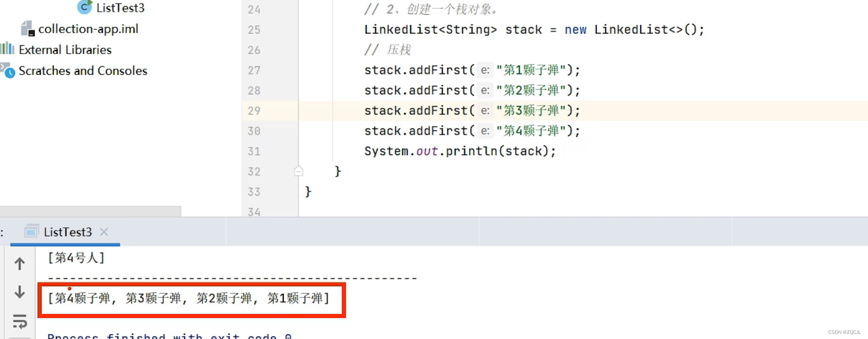868x339 pixels.
Task: Click the 'new' keyword on line 25
Action: tap(575, 30)
